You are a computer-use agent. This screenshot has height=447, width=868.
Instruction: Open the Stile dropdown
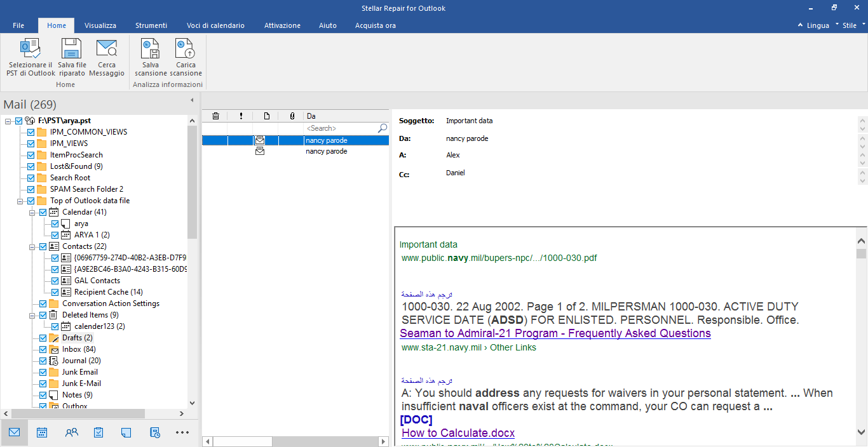[x=853, y=25]
